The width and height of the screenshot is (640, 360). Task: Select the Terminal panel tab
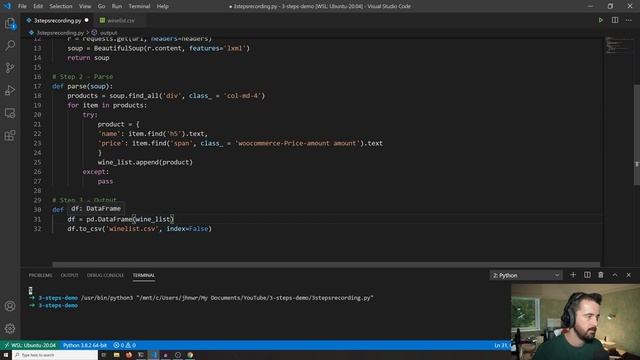(x=144, y=276)
